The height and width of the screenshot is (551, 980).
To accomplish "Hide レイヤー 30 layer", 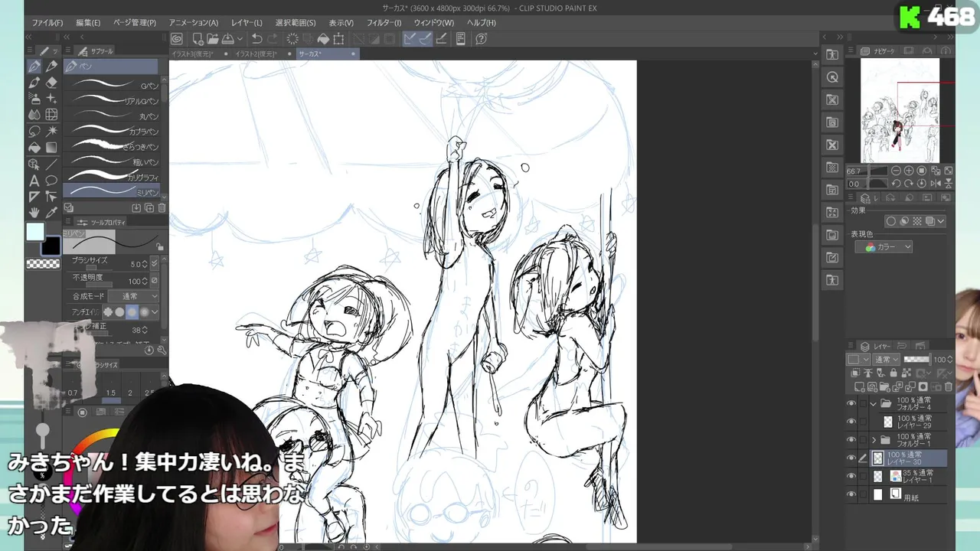I will 851,458.
